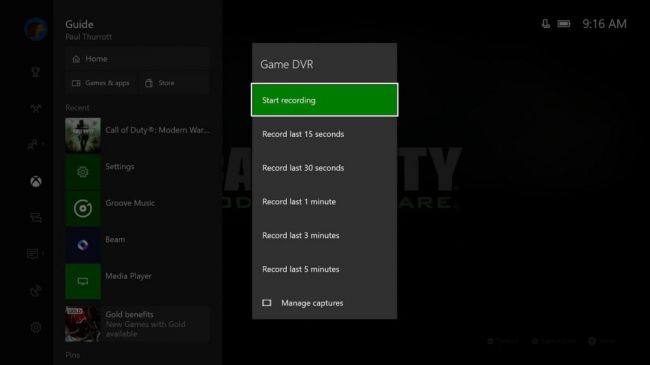The image size is (650, 365).
Task: Click the controller battery status icon
Action: click(x=564, y=24)
